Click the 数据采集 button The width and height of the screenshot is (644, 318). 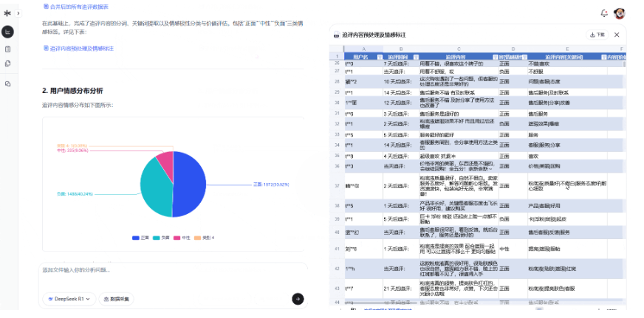click(x=116, y=299)
